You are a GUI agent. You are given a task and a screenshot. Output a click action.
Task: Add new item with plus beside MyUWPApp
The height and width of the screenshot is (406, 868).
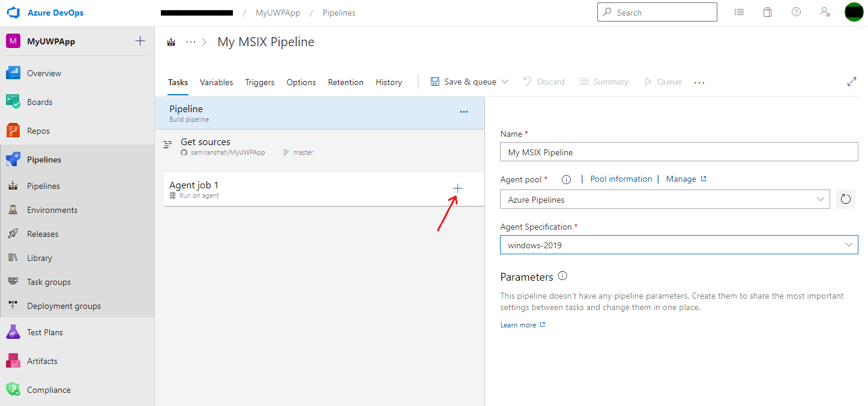point(140,41)
